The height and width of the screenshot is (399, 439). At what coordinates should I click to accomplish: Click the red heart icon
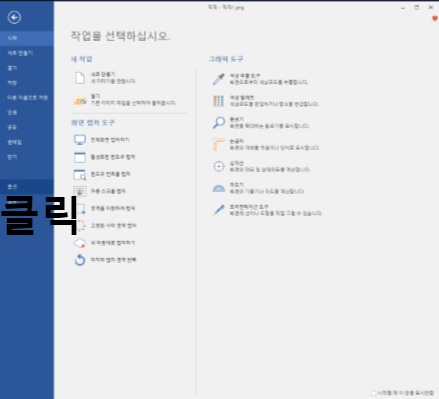[x=435, y=19]
